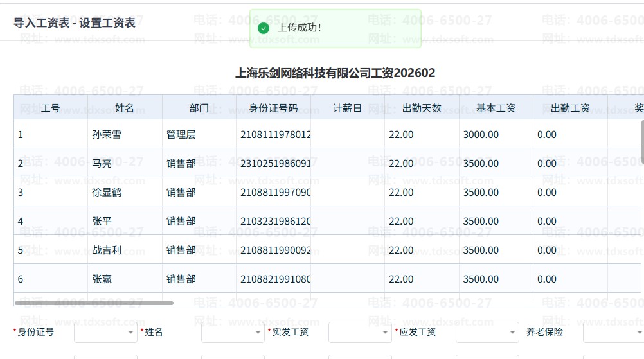Viewport: 644px width, 359px height.
Task: Select the 基本工资 column header
Action: click(x=496, y=108)
